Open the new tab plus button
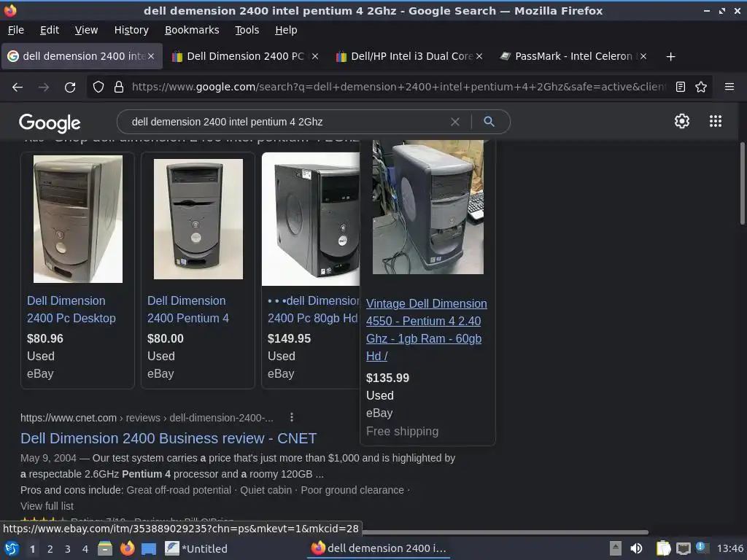 pyautogui.click(x=670, y=57)
